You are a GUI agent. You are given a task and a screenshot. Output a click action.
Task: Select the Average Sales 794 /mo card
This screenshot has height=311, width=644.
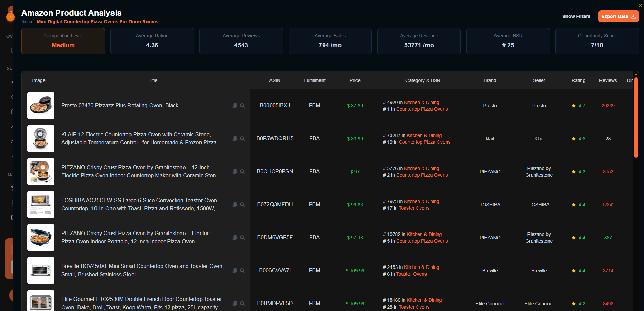pyautogui.click(x=330, y=41)
